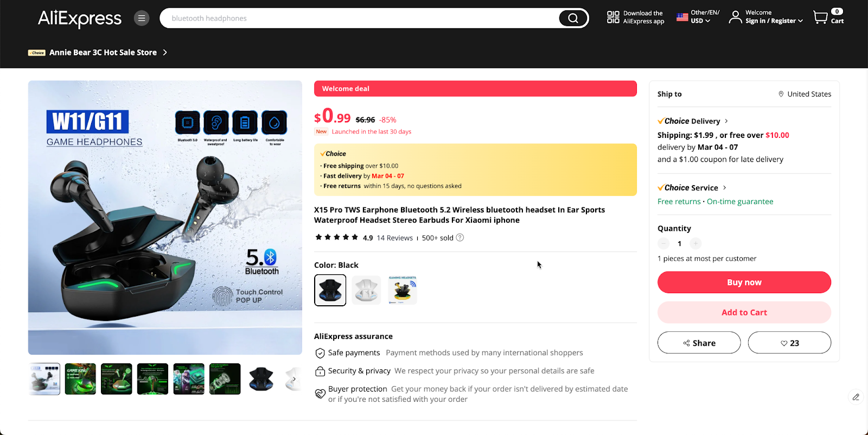Viewport: 868px width, 435px height.
Task: Open the categories hamburger menu
Action: pyautogui.click(x=142, y=18)
